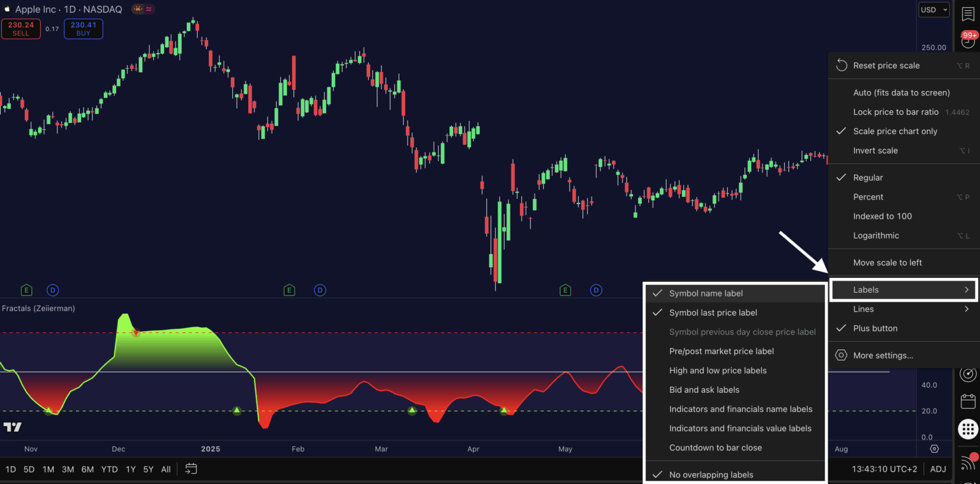This screenshot has height=484, width=980.
Task: Click the TradingView logo on the chart
Action: coord(12,427)
